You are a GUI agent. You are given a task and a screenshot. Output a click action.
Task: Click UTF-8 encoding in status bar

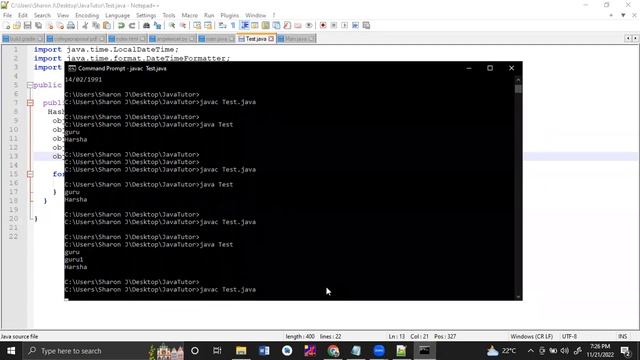(569, 336)
